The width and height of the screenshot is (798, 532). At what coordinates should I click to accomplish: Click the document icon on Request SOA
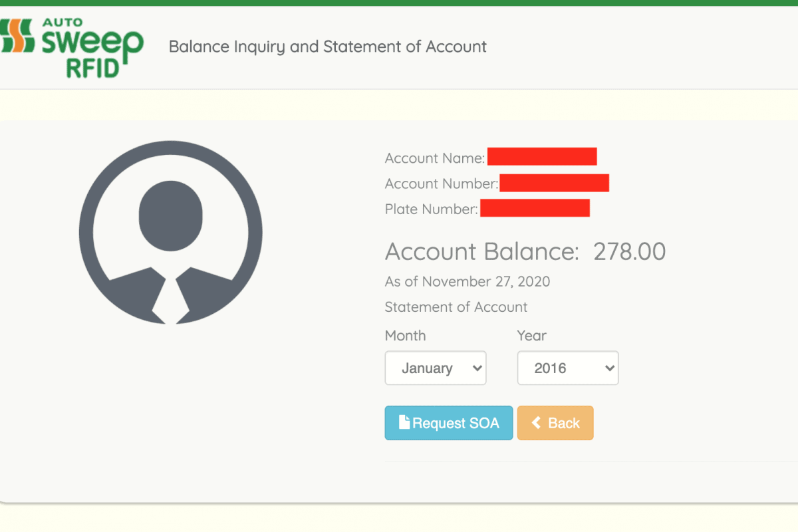click(404, 422)
